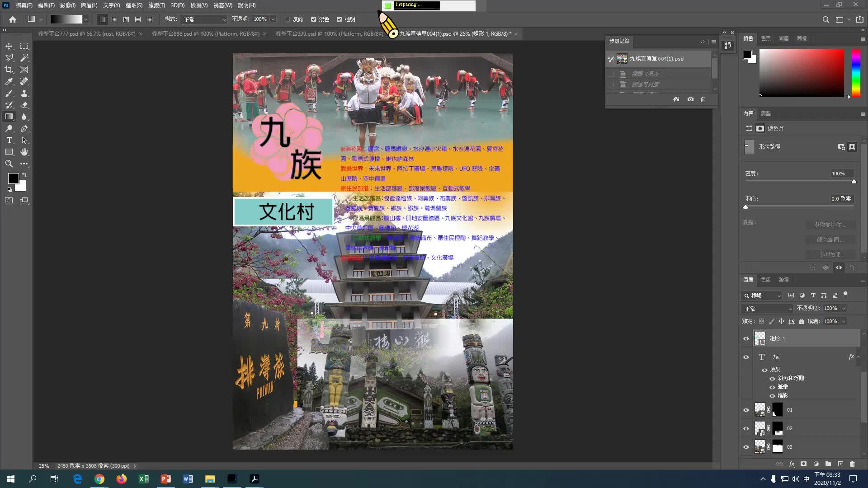Viewport: 868px width, 488px height.
Task: Select the History Brush tool
Action: click(x=9, y=105)
